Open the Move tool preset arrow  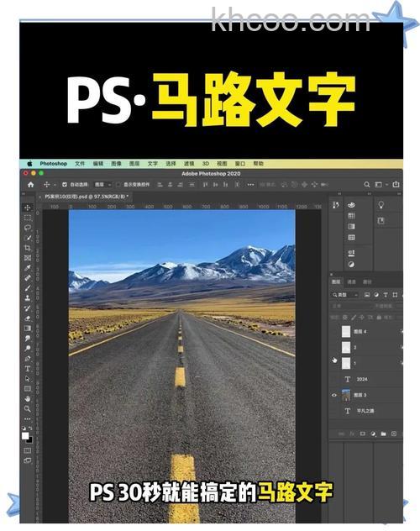pos(55,185)
